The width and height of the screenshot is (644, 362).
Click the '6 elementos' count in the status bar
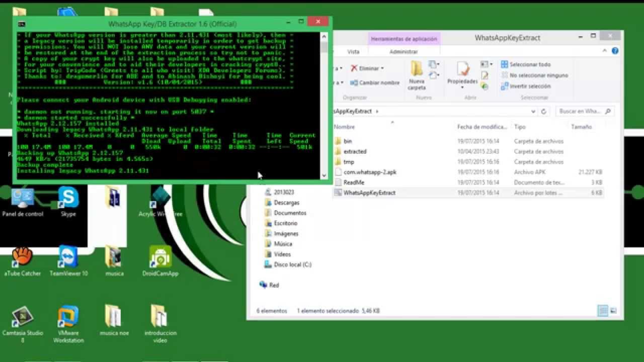click(272, 311)
